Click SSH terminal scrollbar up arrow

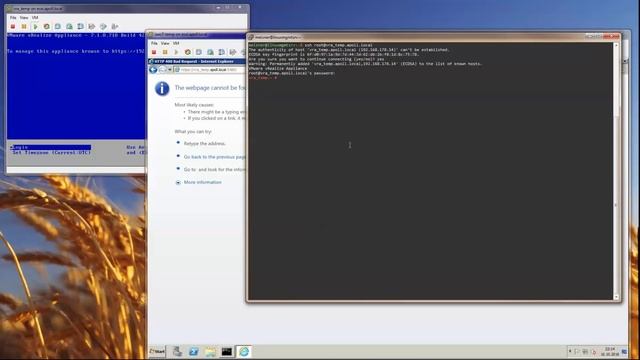tap(616, 45)
